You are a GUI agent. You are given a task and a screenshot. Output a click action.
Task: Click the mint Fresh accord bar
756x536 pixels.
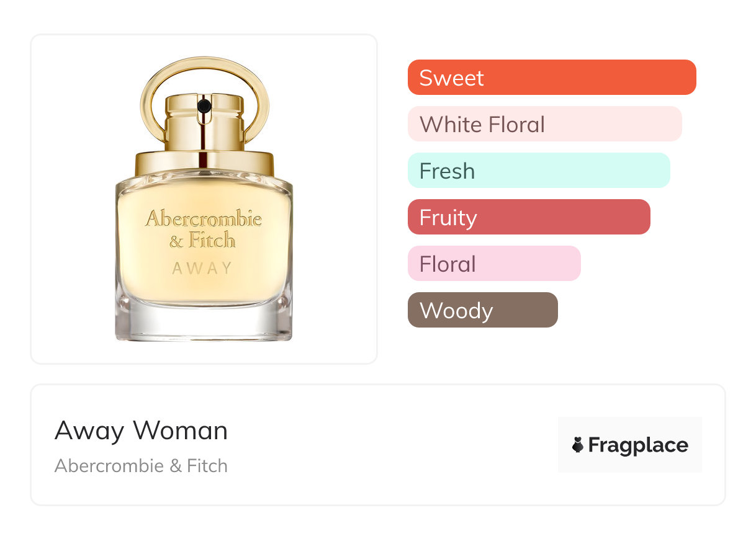539,171
